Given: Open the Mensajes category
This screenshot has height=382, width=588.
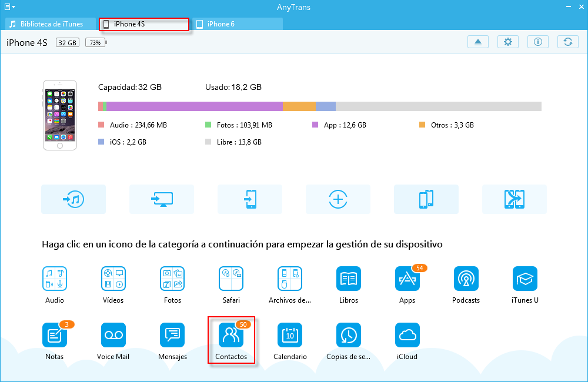Looking at the screenshot, I should click(172, 335).
